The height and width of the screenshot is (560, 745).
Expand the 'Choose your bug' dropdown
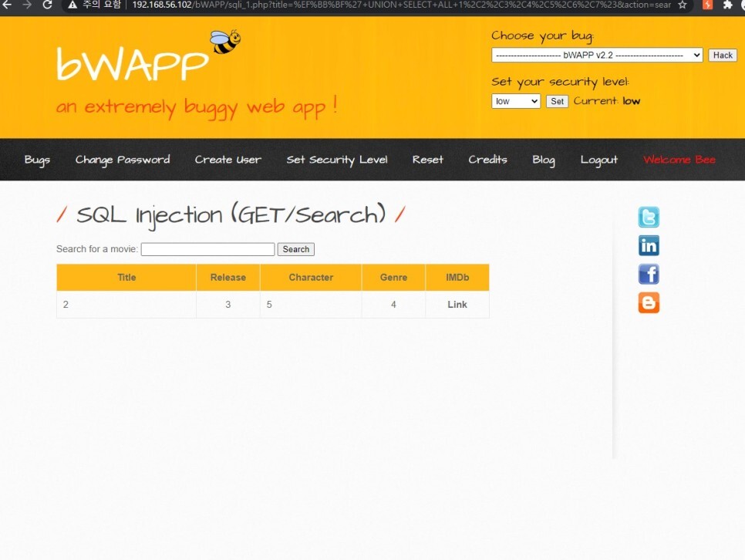click(597, 55)
